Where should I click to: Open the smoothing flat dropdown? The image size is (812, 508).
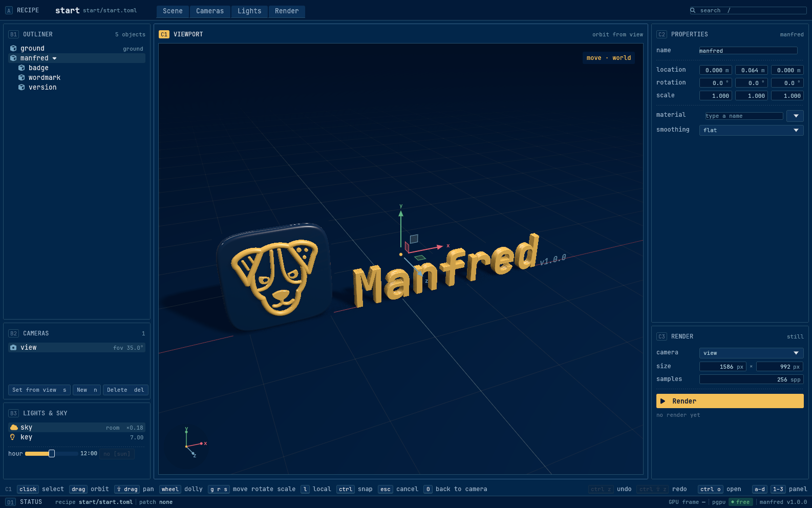click(x=751, y=130)
